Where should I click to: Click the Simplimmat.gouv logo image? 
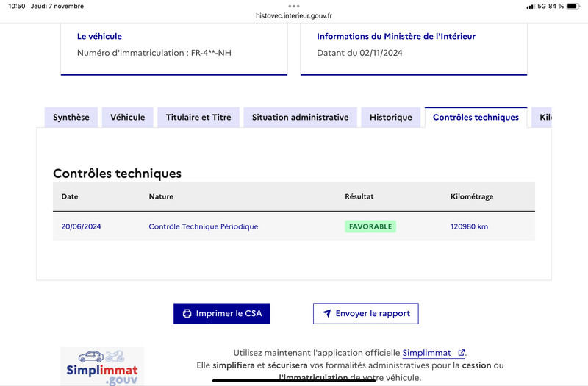(102, 366)
